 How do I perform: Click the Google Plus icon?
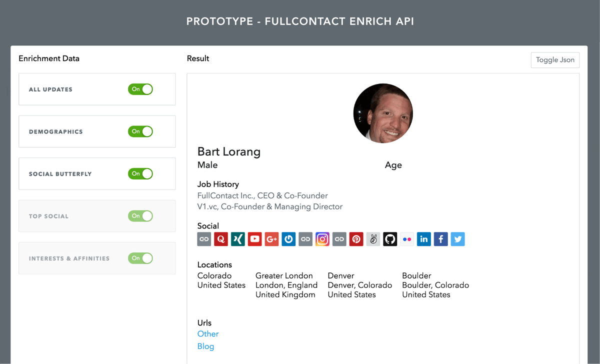pos(271,239)
